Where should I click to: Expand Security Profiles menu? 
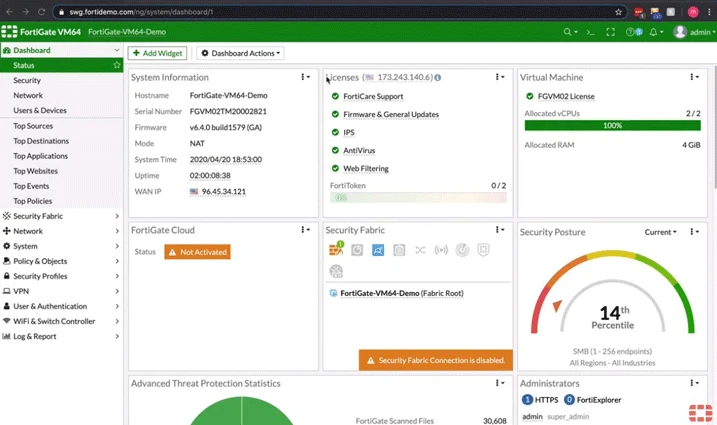[x=61, y=276]
